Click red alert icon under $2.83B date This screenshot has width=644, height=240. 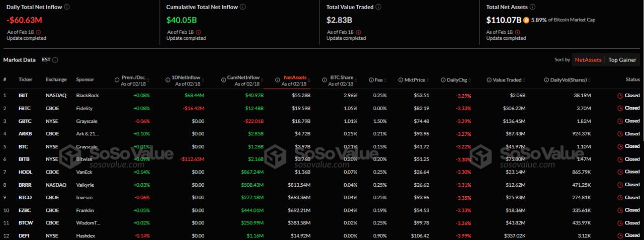coord(358,32)
